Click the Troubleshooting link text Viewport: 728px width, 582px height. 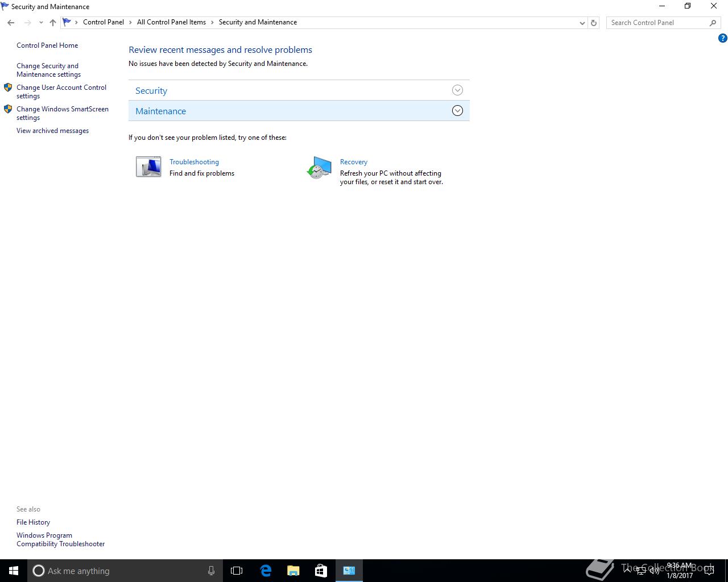[194, 162]
